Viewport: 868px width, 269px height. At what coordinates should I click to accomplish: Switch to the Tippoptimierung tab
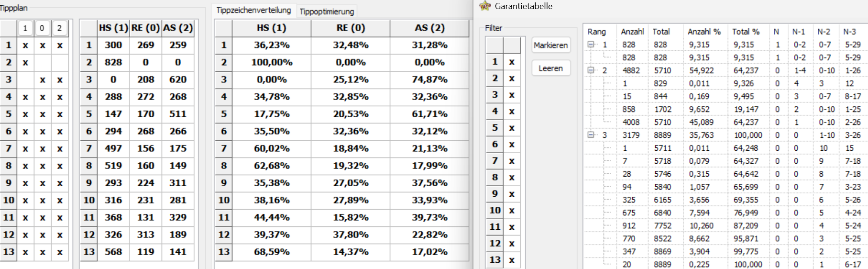(x=327, y=11)
